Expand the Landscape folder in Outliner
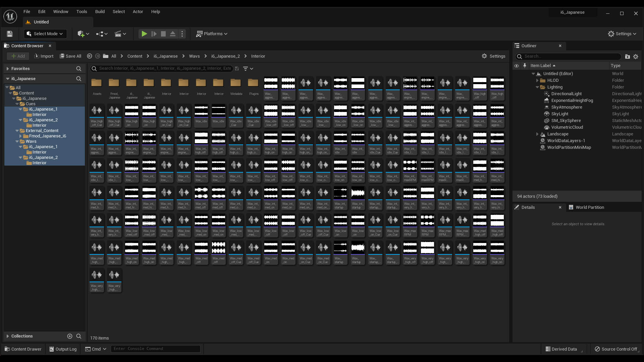 click(x=537, y=134)
